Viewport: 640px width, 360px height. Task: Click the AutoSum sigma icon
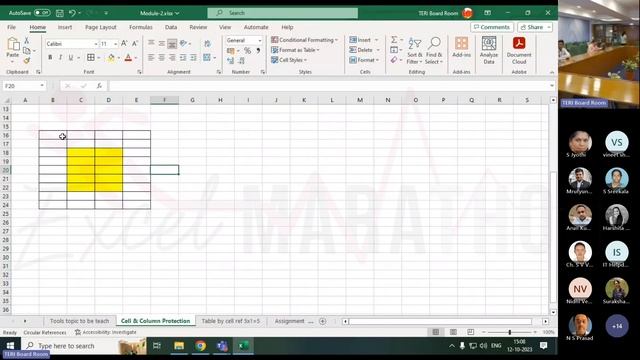point(394,40)
